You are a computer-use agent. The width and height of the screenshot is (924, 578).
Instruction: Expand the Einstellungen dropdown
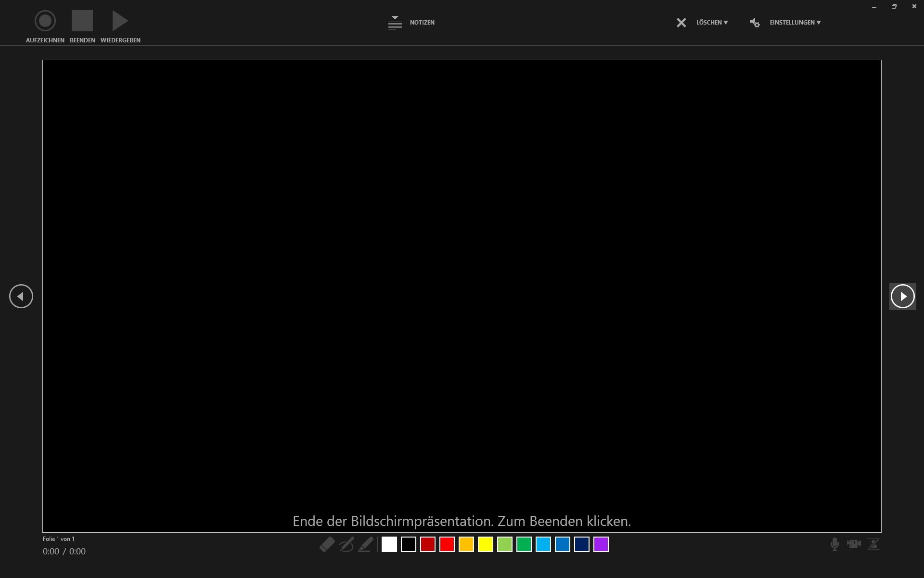(x=795, y=23)
